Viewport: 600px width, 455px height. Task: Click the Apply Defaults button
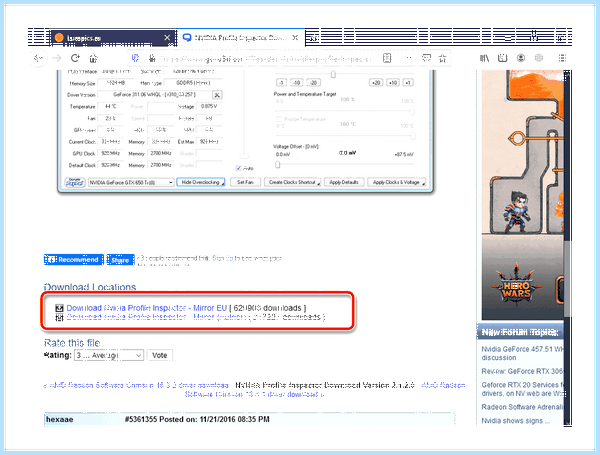pos(344,182)
